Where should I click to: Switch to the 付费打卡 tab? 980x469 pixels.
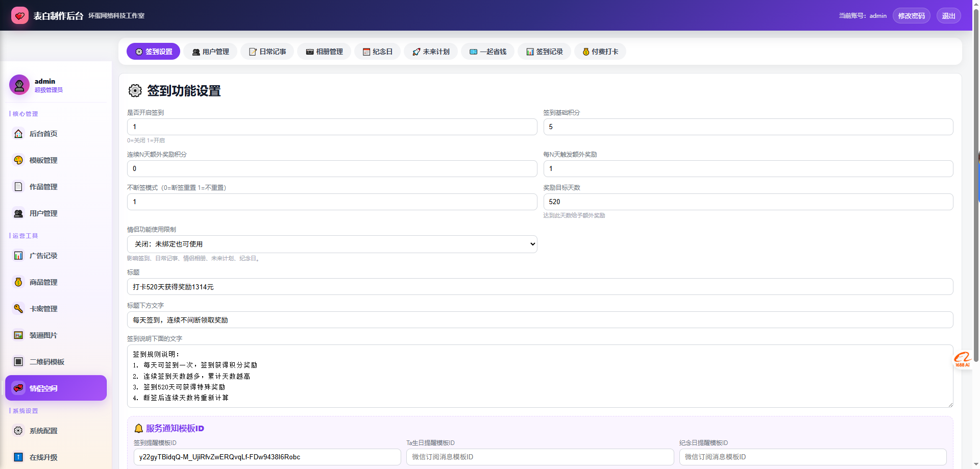[600, 52]
